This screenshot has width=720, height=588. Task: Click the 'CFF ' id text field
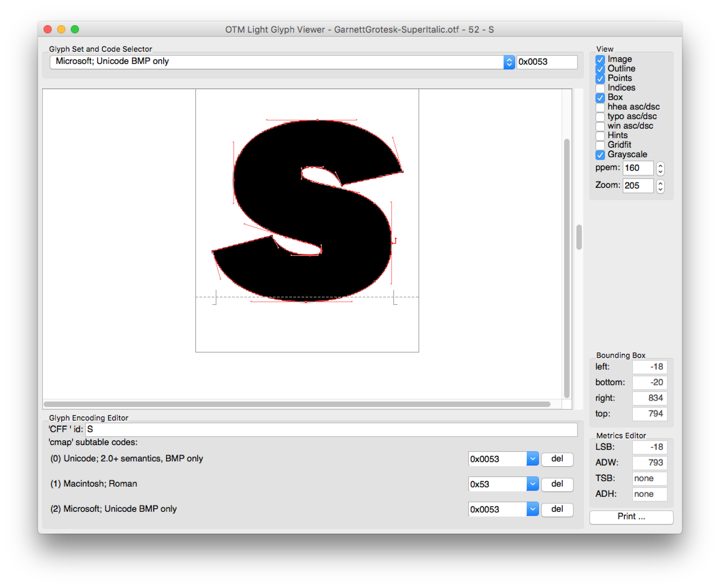click(x=331, y=429)
